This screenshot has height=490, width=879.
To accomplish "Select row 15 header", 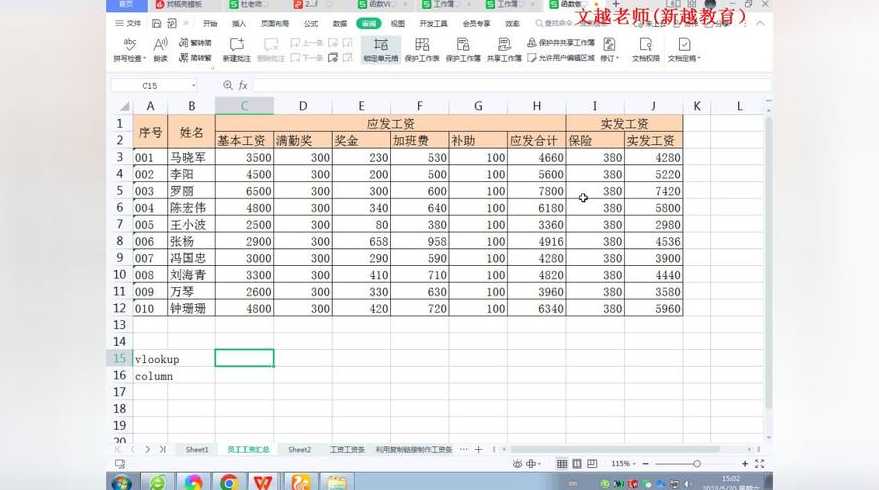I will coord(119,358).
